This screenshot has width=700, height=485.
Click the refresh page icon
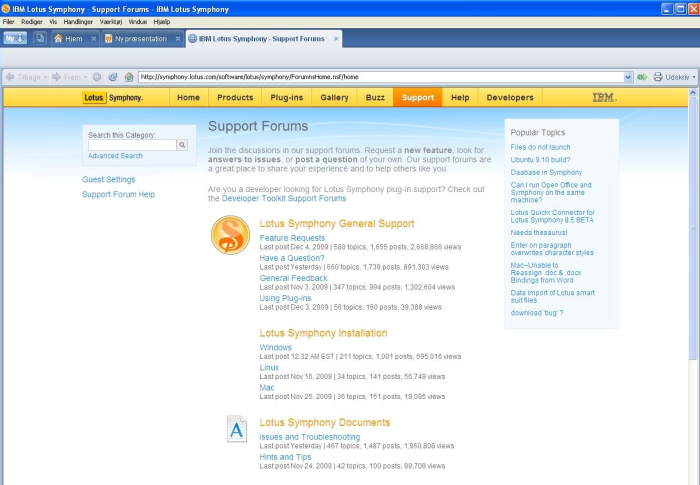coord(112,77)
